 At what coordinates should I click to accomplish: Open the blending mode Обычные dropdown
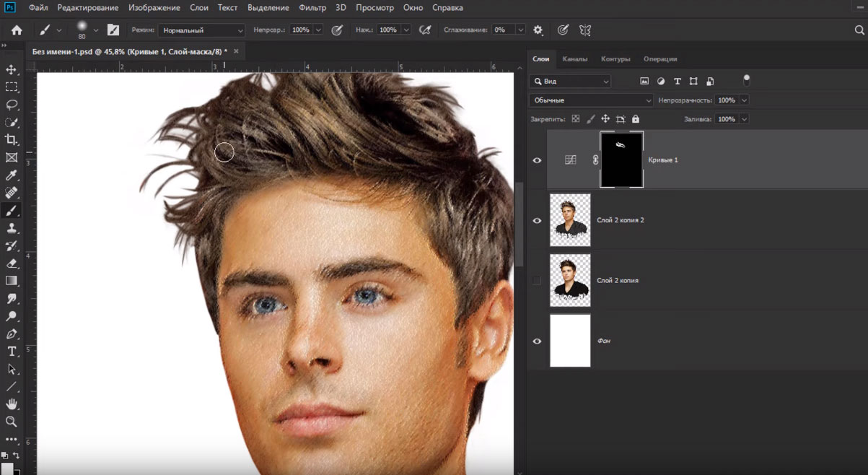[x=591, y=100]
